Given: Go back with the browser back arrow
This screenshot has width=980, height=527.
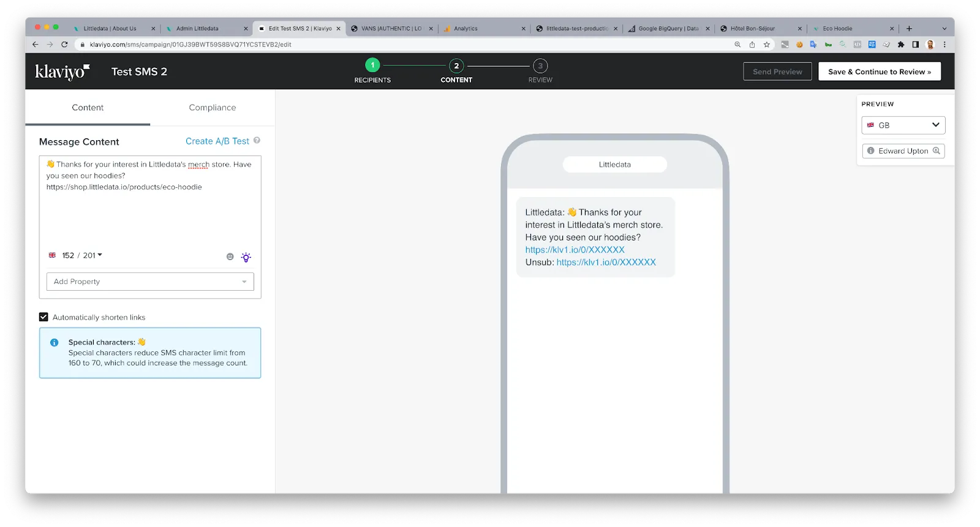Looking at the screenshot, I should (35, 45).
